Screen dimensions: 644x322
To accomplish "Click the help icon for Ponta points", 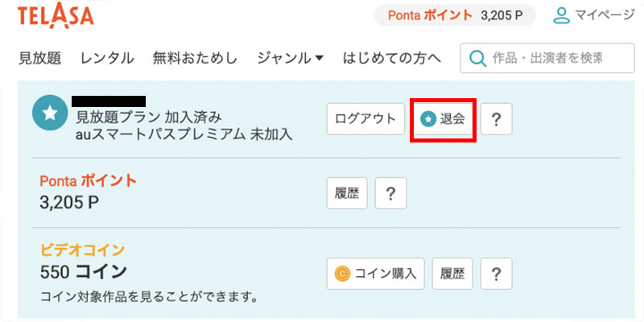I will tap(390, 193).
